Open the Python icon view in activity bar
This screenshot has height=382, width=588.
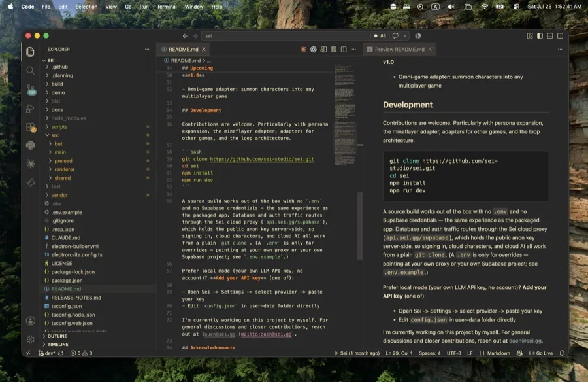pos(30,145)
